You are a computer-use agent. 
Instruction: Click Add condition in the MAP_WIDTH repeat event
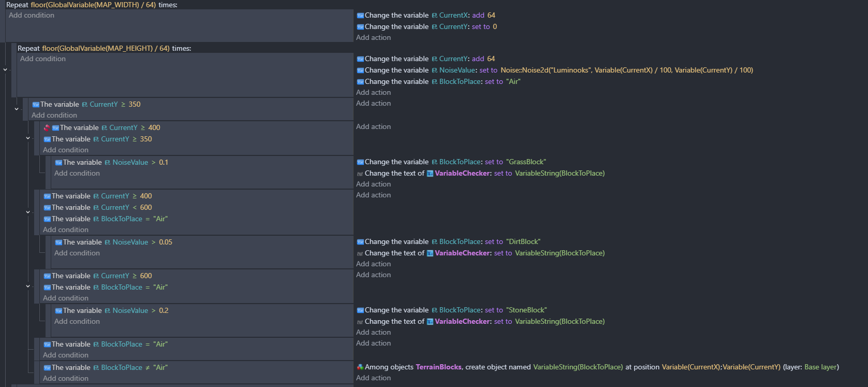pos(32,15)
